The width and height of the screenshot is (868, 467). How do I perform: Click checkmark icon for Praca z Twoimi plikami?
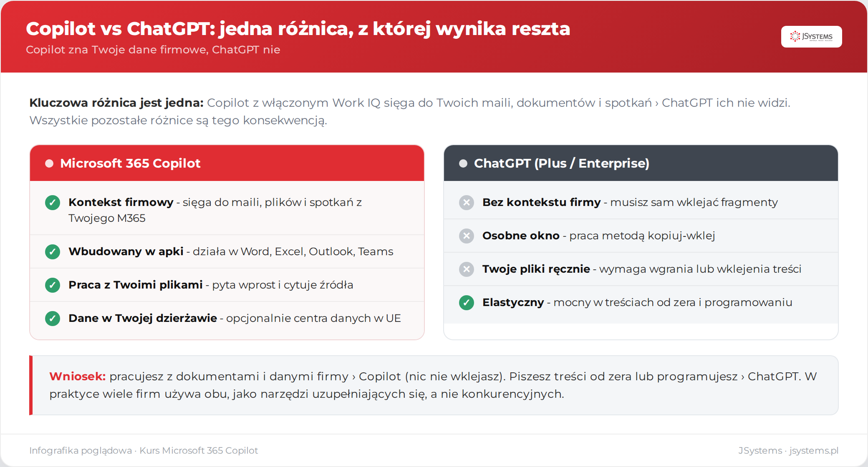point(53,285)
